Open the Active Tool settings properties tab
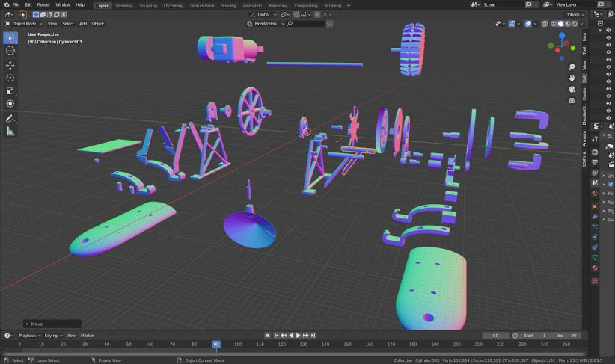 (x=595, y=139)
